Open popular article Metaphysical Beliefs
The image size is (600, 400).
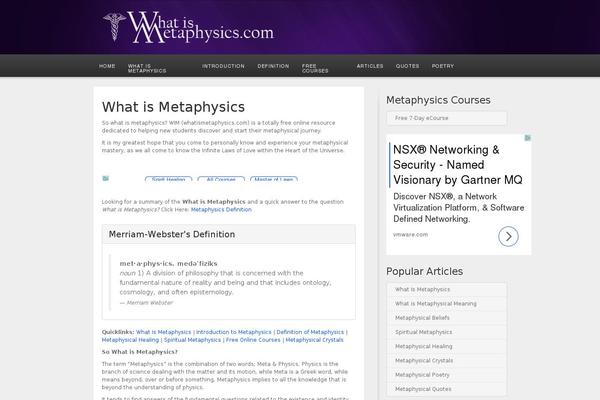(447, 318)
